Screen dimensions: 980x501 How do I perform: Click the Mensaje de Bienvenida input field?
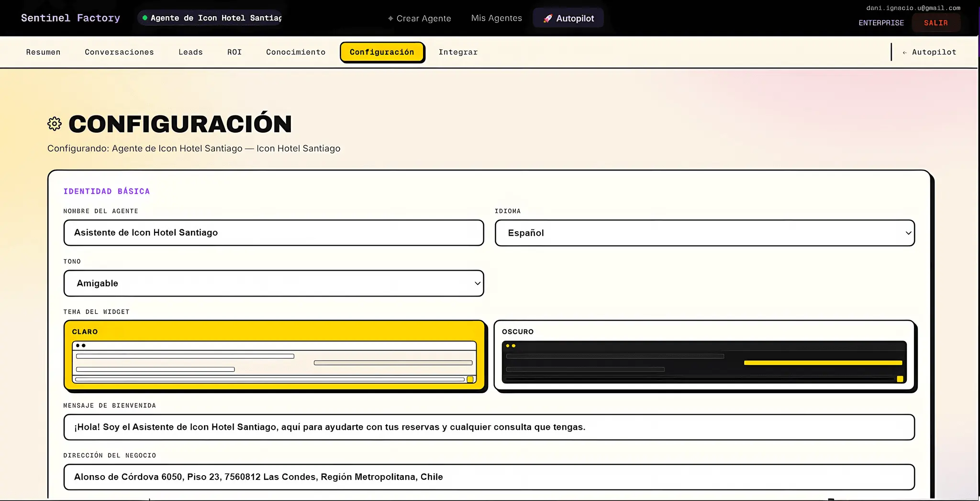(x=489, y=427)
